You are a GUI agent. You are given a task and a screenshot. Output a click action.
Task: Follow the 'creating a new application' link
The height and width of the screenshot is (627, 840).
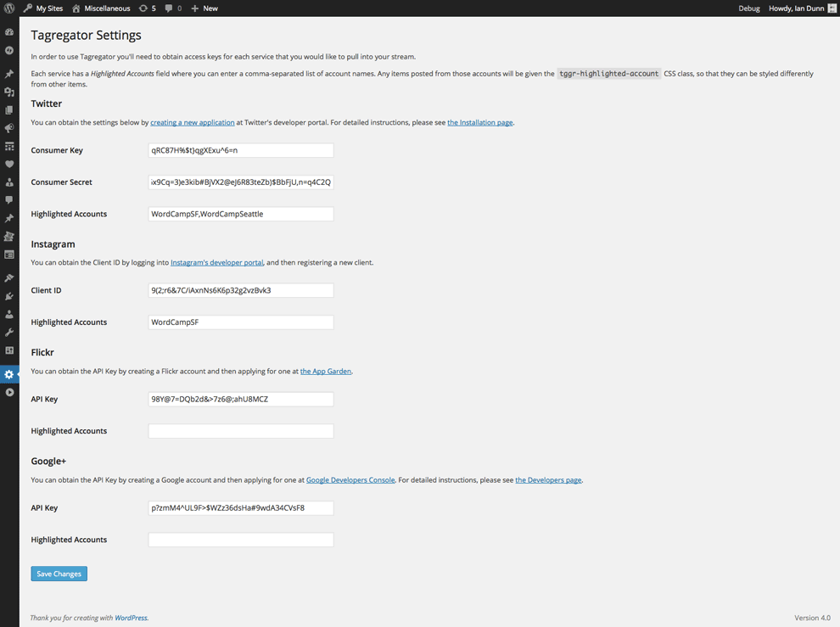(193, 122)
